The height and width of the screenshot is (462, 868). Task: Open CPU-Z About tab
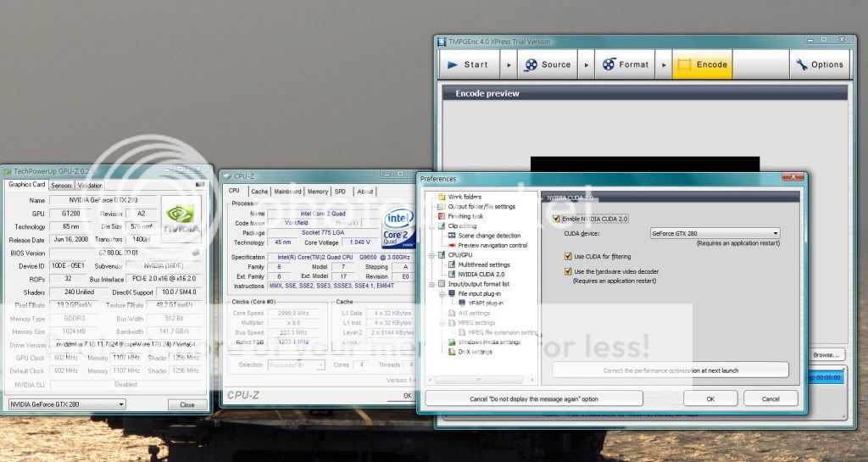click(364, 192)
